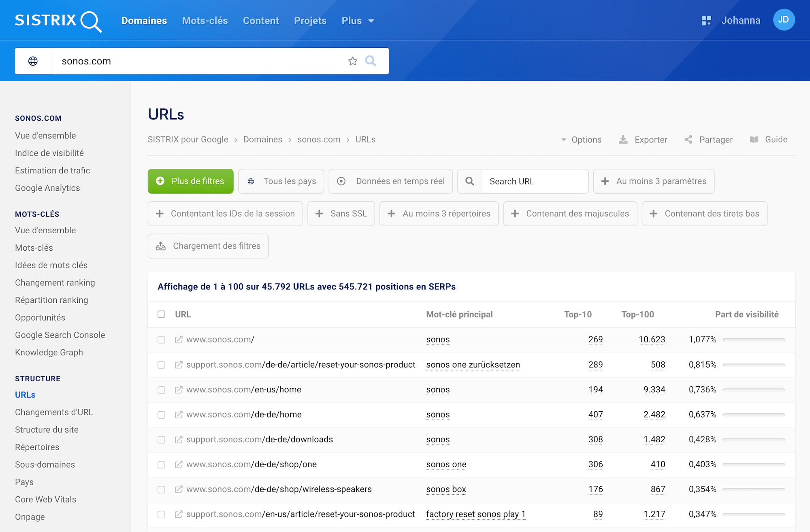Add the Sans SSL filter

pos(341,214)
